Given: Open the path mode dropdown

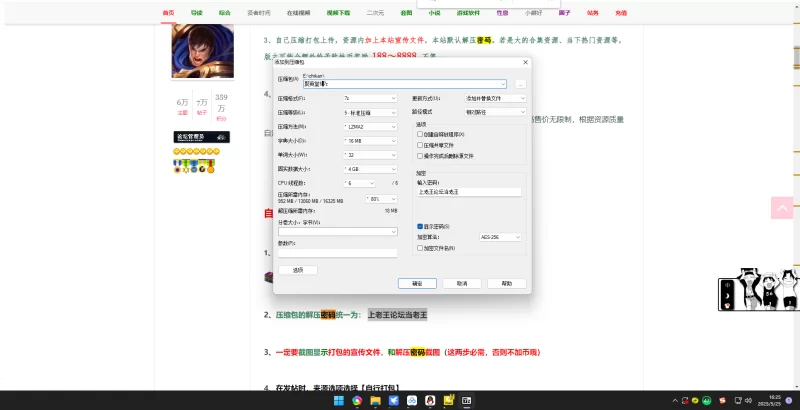Looking at the screenshot, I should [495, 112].
